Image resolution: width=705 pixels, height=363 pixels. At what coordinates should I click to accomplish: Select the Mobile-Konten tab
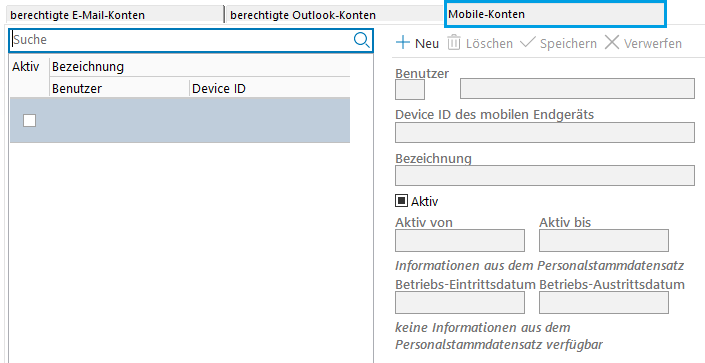pos(555,14)
